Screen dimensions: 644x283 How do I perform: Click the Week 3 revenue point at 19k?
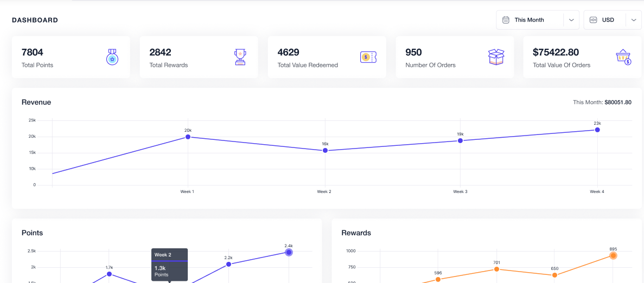click(460, 140)
